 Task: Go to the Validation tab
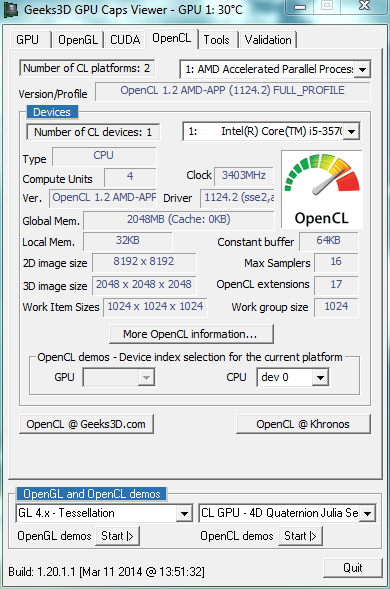tap(268, 39)
